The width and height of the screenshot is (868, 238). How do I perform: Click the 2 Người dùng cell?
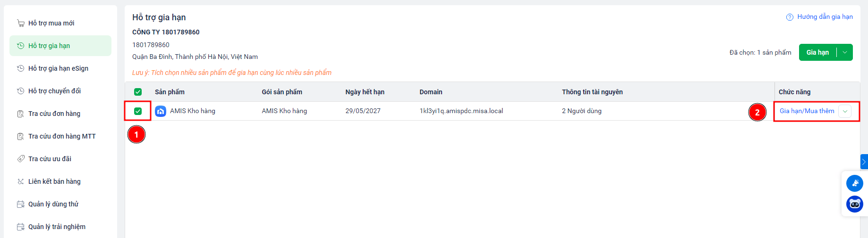coord(582,111)
